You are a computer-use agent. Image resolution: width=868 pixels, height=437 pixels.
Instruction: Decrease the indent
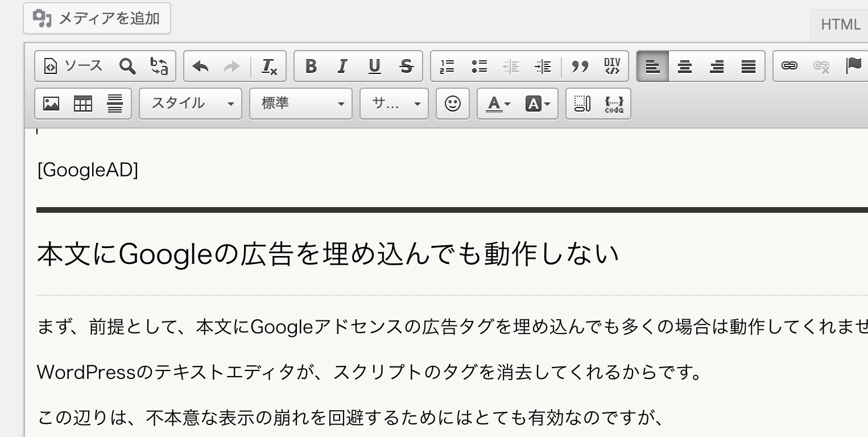click(511, 66)
